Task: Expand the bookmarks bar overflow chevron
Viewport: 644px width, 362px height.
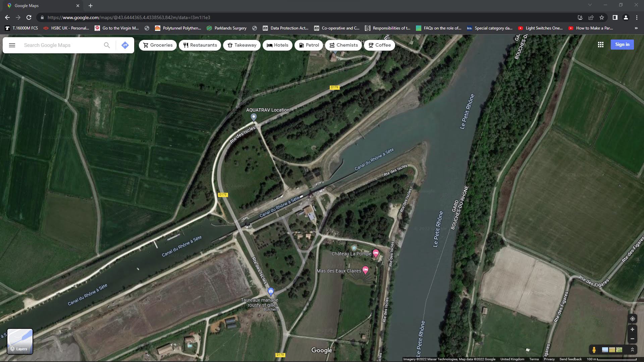Action: tap(636, 28)
